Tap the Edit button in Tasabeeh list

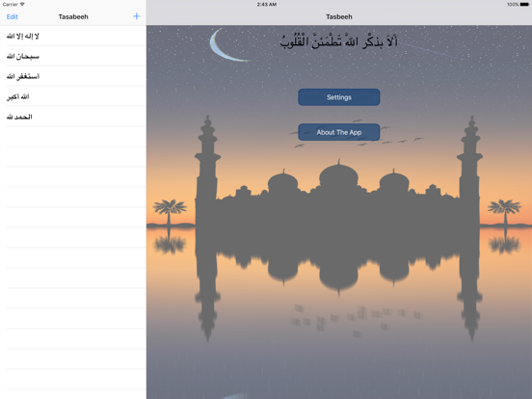(13, 16)
